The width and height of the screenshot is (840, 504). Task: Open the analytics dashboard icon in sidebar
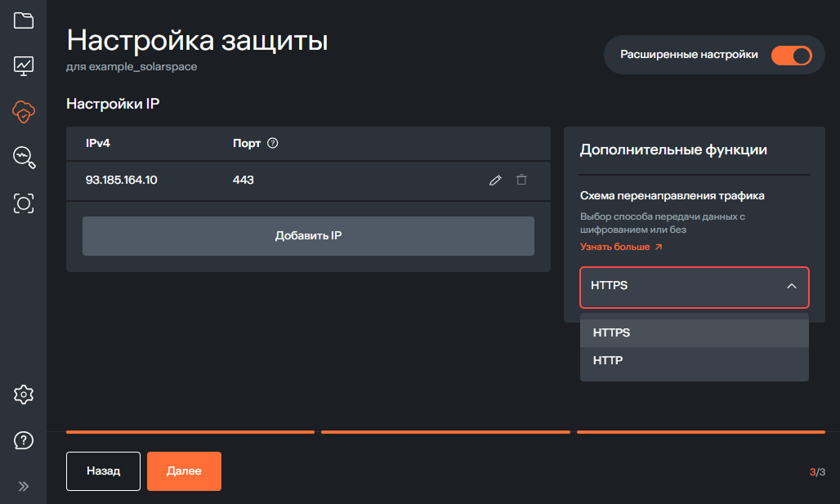tap(24, 66)
